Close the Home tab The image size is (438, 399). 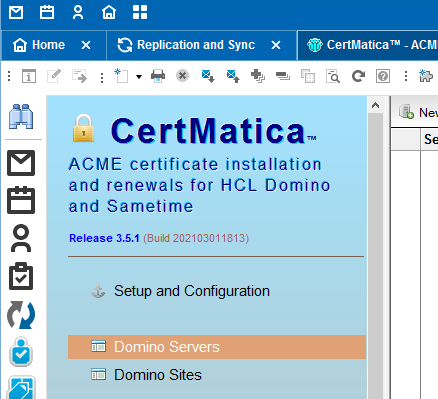tap(86, 45)
